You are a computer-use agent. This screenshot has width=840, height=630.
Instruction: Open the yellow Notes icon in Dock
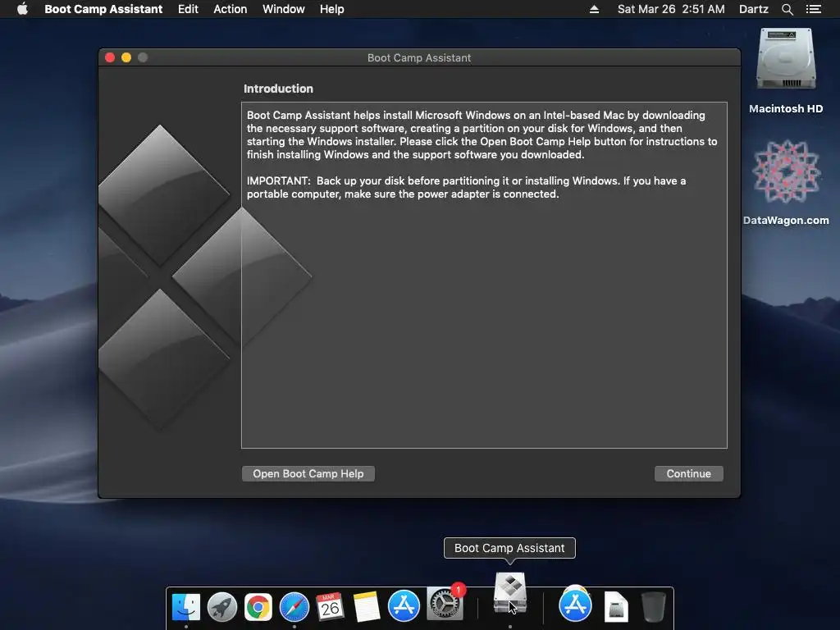(367, 606)
